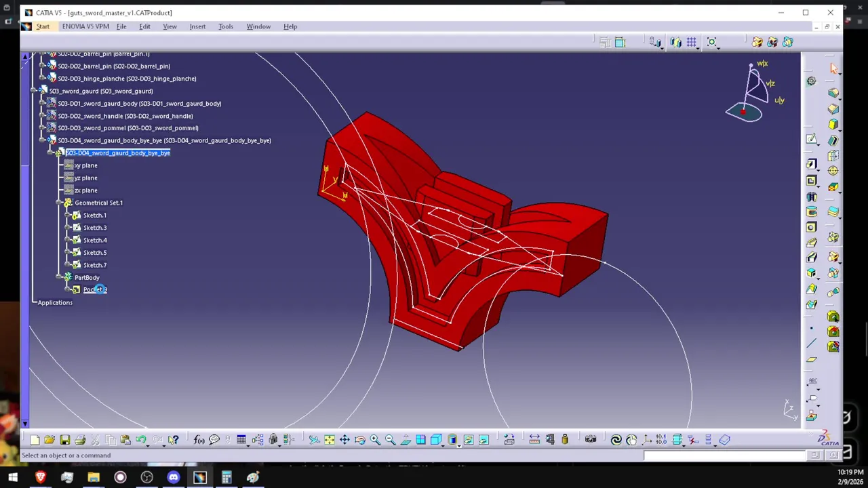868x488 pixels.
Task: Click the Hide/Show icon
Action: coord(468,440)
